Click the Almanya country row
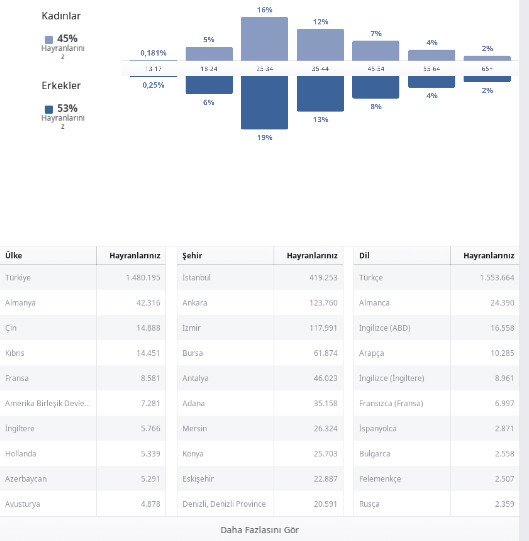This screenshot has height=541, width=529. click(83, 303)
